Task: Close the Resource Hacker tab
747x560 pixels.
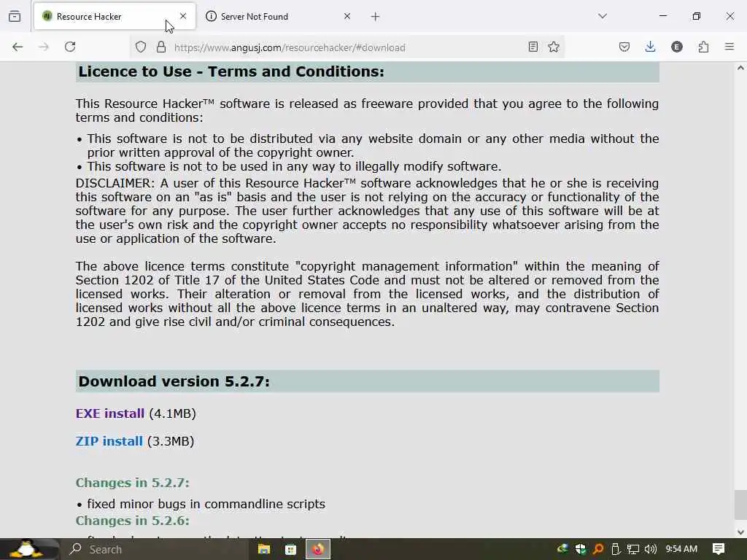Action: 183,16
